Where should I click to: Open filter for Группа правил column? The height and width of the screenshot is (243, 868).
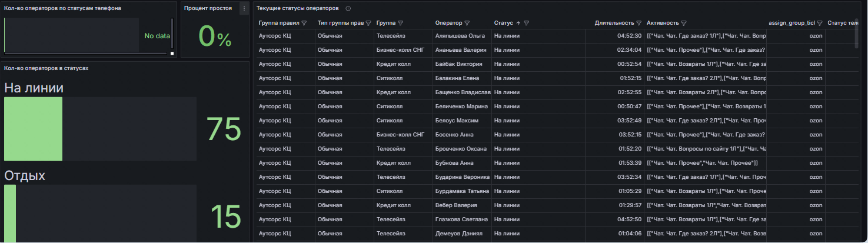pos(304,23)
